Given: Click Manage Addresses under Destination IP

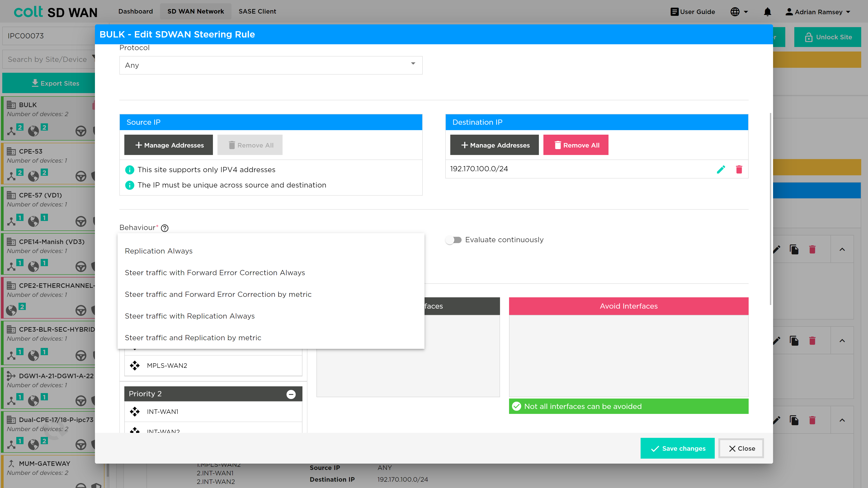Looking at the screenshot, I should click(x=494, y=145).
